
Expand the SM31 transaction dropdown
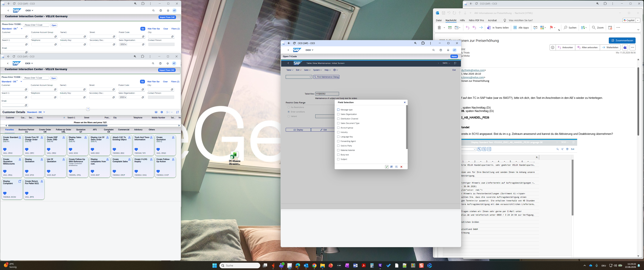point(446,63)
